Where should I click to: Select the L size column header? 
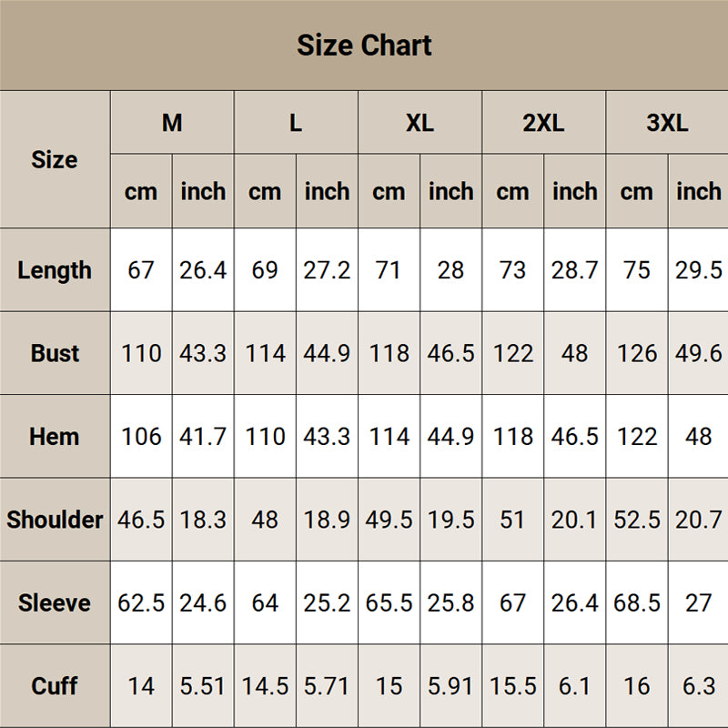pyautogui.click(x=296, y=123)
